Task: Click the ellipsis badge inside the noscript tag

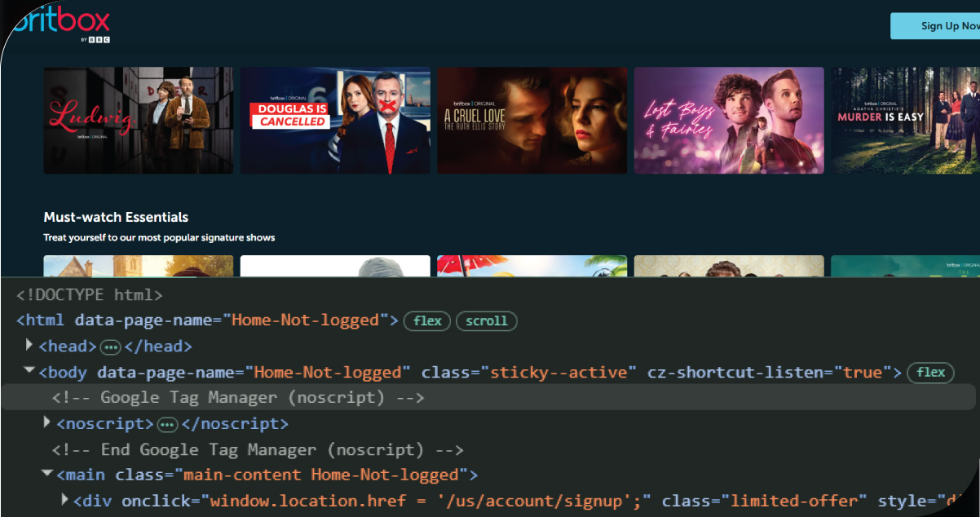Action: 167,425
